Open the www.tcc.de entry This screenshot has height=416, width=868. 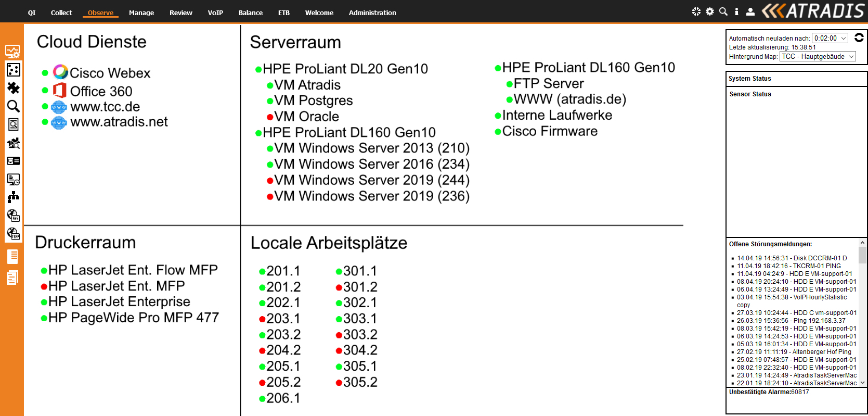coord(105,107)
